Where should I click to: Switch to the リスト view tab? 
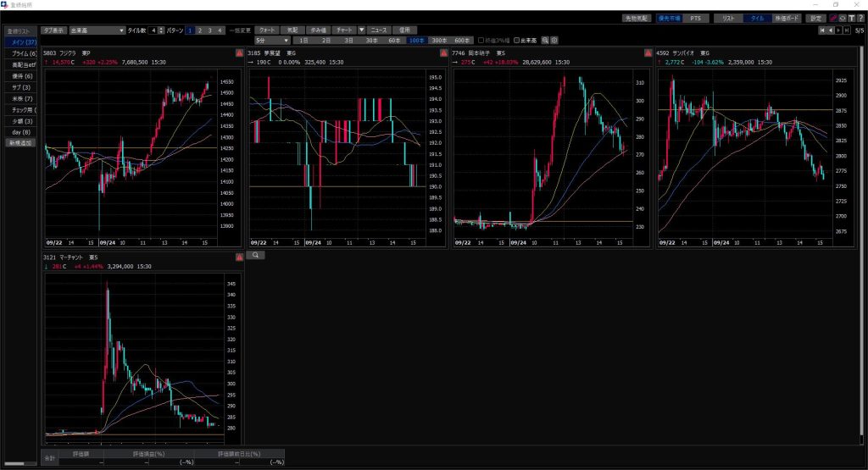727,18
